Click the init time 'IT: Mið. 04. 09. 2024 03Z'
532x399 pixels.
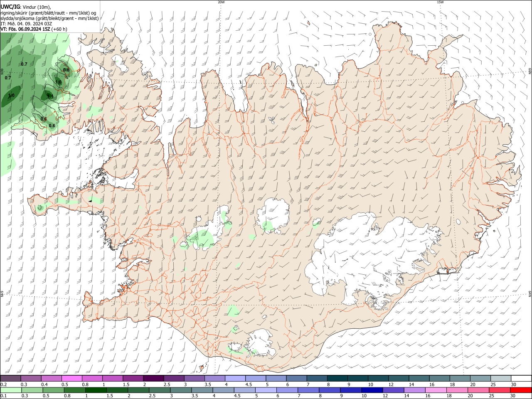pos(26,24)
